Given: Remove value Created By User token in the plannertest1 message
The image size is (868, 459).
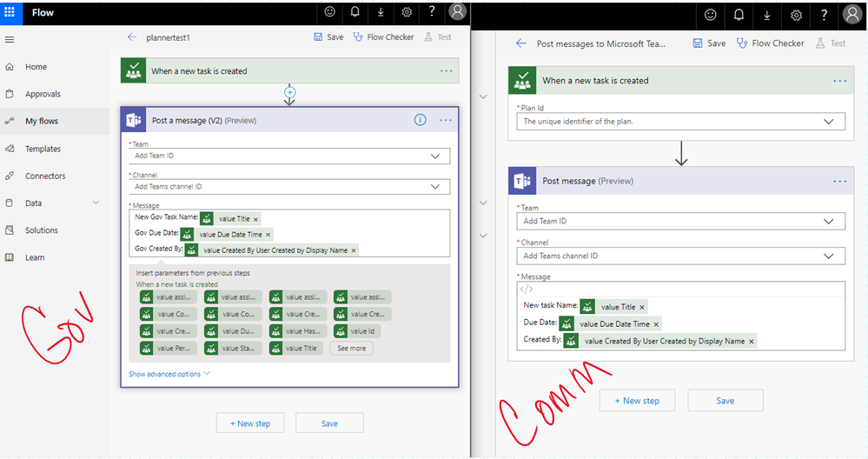Looking at the screenshot, I should (353, 251).
